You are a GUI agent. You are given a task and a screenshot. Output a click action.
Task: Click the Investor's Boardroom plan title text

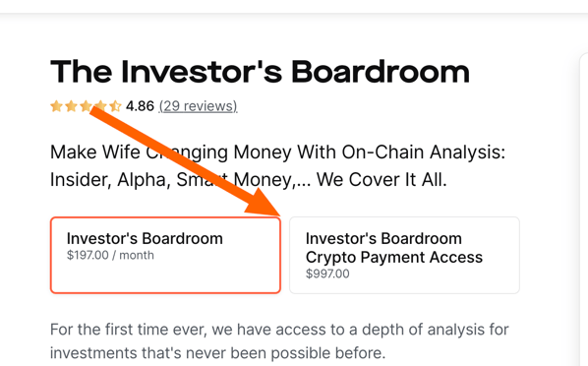click(x=145, y=239)
